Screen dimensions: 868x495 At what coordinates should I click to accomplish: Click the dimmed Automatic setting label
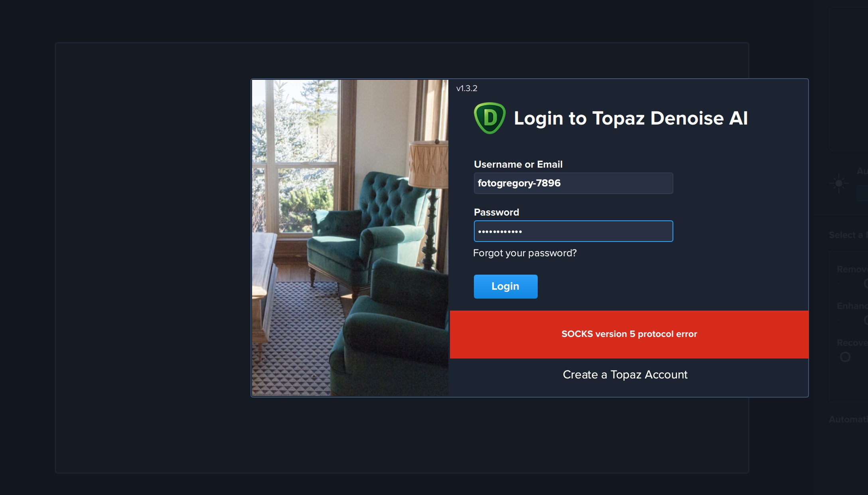click(848, 420)
